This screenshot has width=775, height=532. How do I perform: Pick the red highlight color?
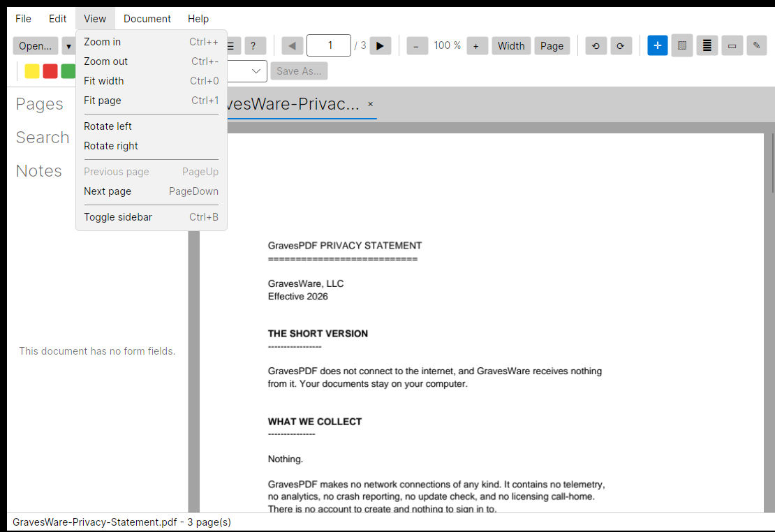(x=50, y=71)
